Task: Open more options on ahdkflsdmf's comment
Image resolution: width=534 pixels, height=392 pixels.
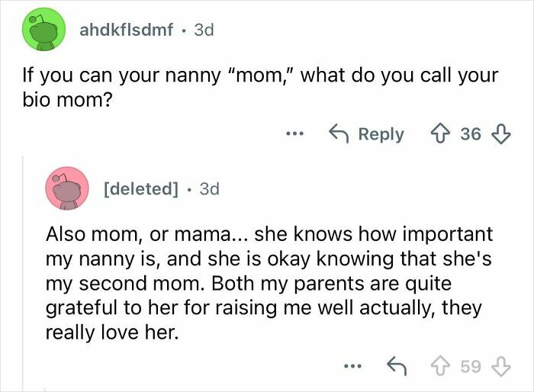Action: click(294, 134)
